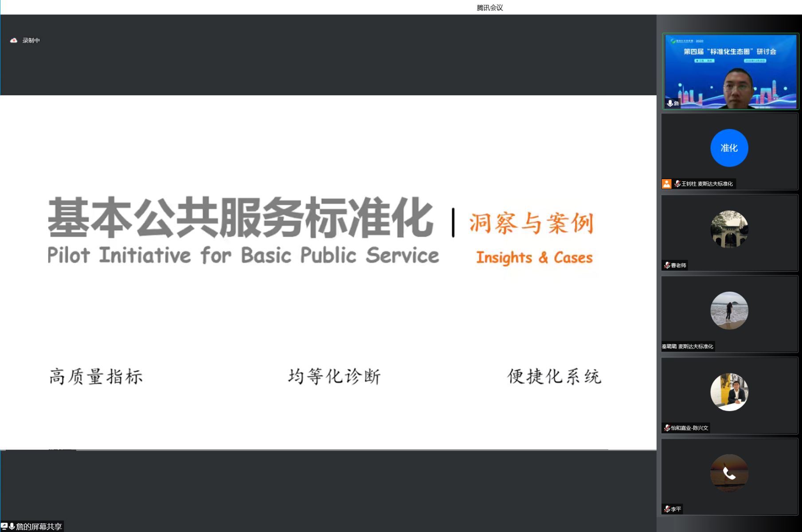
Task: Click the cloud recording status icon
Action: pos(14,40)
